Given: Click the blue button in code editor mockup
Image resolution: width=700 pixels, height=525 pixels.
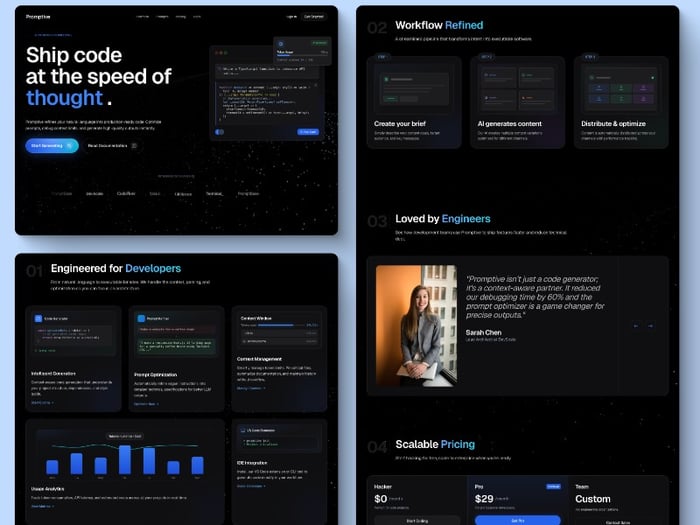Looking at the screenshot, I should (308, 132).
